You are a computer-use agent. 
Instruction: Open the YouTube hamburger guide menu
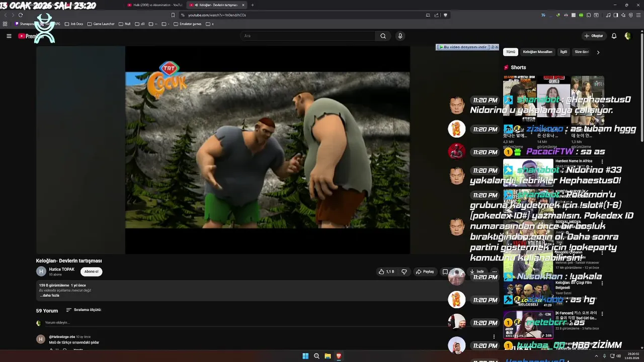pyautogui.click(x=9, y=36)
